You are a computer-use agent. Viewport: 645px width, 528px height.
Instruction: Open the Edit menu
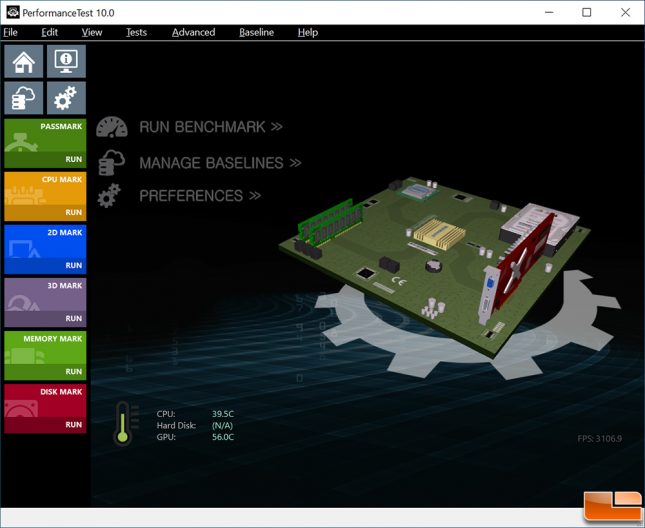(x=49, y=32)
